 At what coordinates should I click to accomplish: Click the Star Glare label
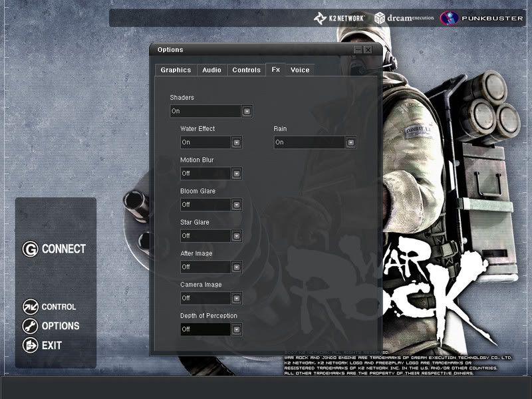click(x=194, y=222)
